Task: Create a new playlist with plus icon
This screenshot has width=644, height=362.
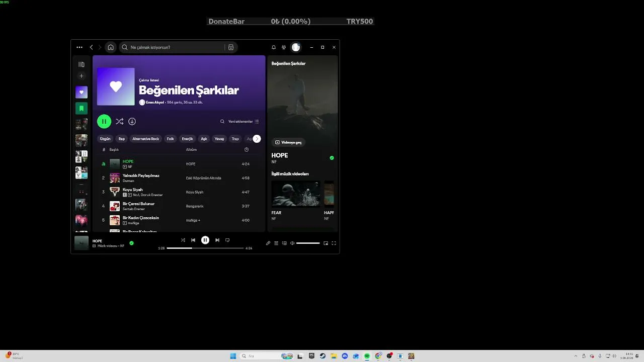Action: click(x=82, y=76)
